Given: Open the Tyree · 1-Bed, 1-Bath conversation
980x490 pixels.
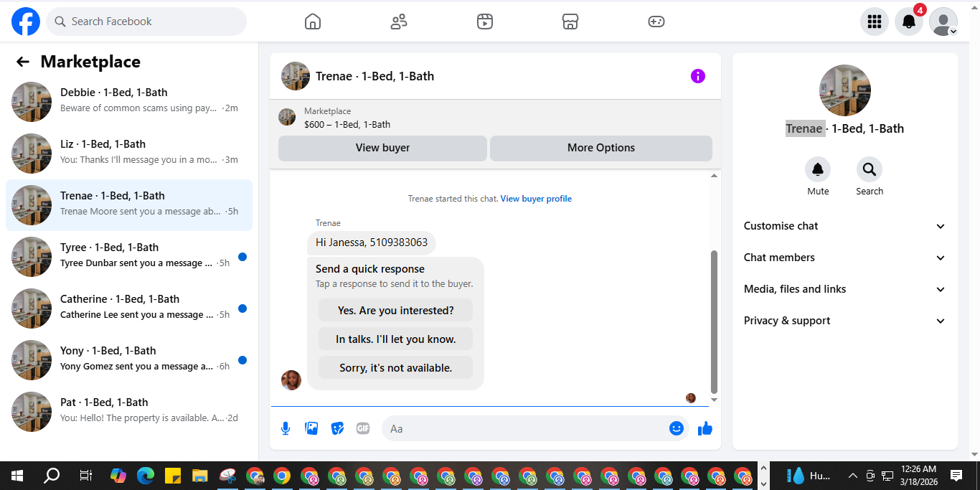Looking at the screenshot, I should [x=129, y=257].
